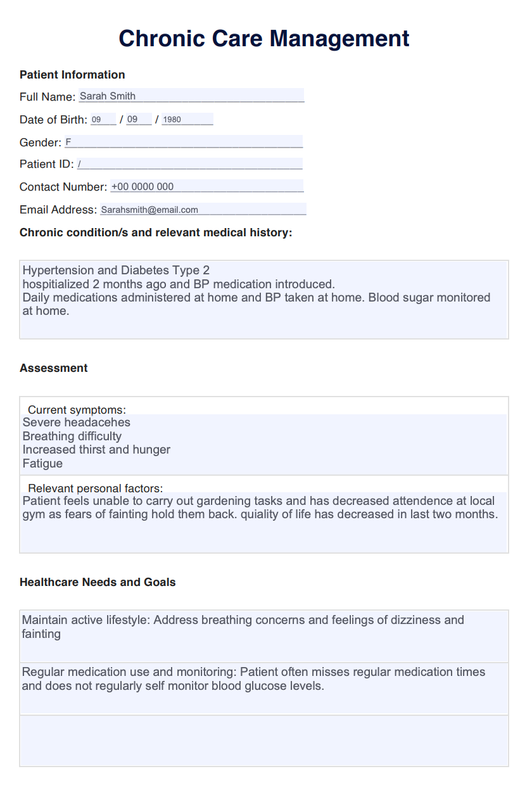Select the first 09 Date of Birth box
The height and width of the screenshot is (802, 532).
[103, 119]
